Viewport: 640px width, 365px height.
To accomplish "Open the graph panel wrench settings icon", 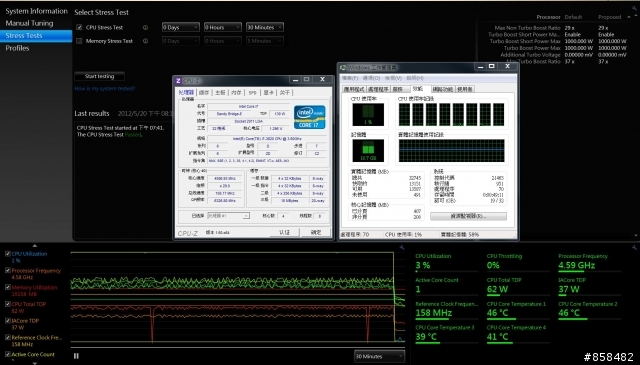I will point(402,247).
